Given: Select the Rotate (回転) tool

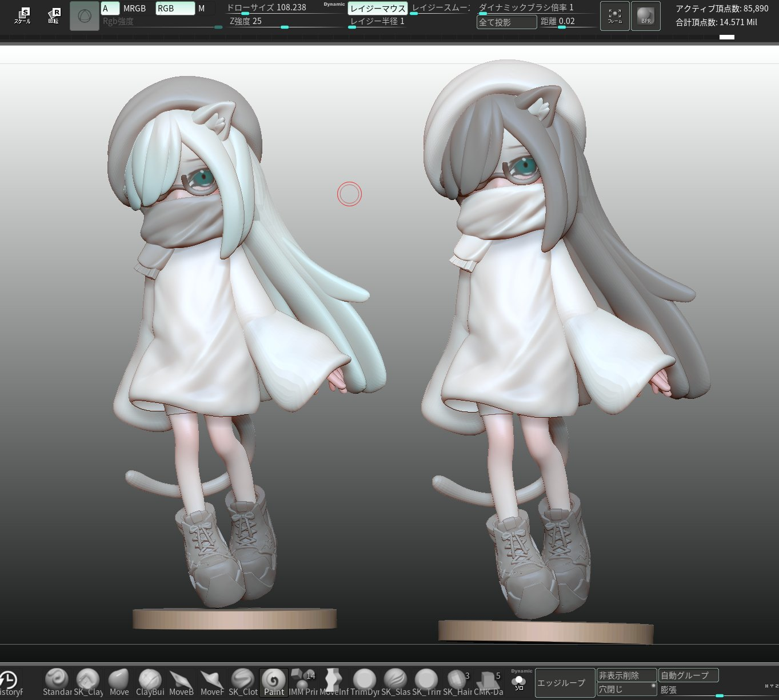Looking at the screenshot, I should [54, 15].
